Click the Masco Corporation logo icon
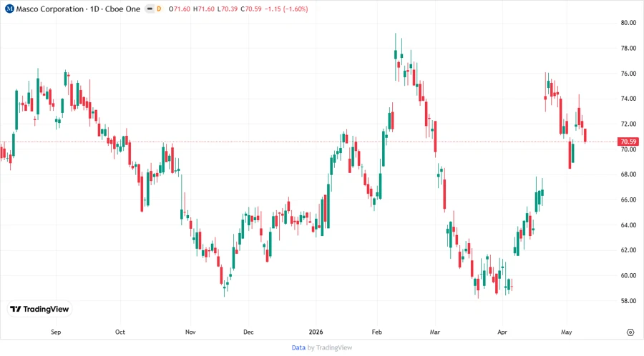 tap(9, 9)
